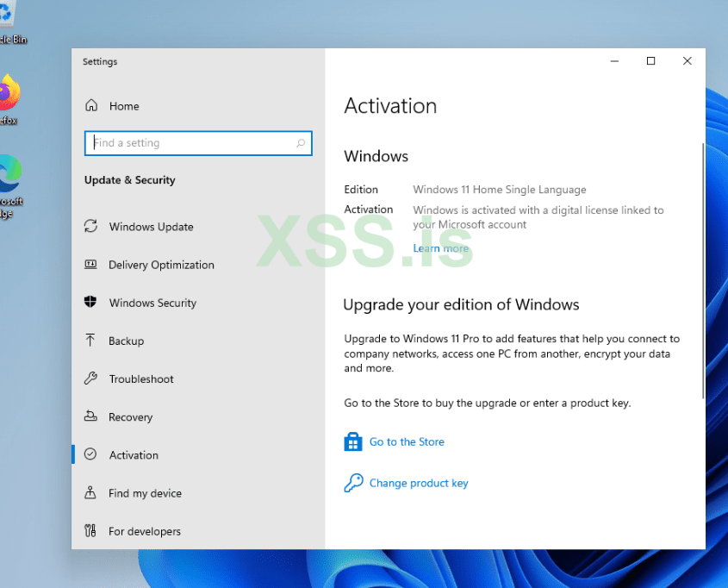Focus the Find a setting search box

[198, 143]
